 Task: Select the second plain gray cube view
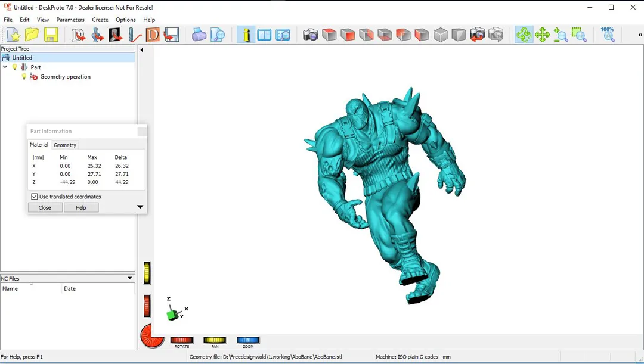click(459, 35)
